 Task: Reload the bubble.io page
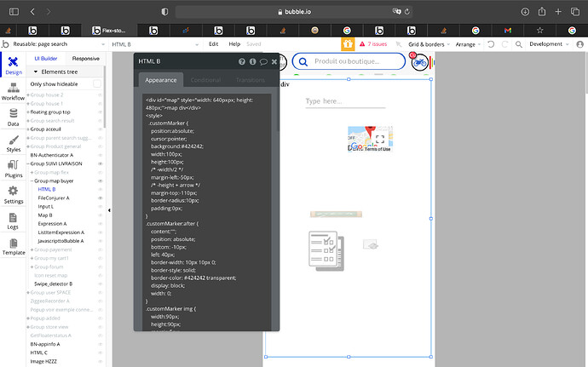pos(406,12)
